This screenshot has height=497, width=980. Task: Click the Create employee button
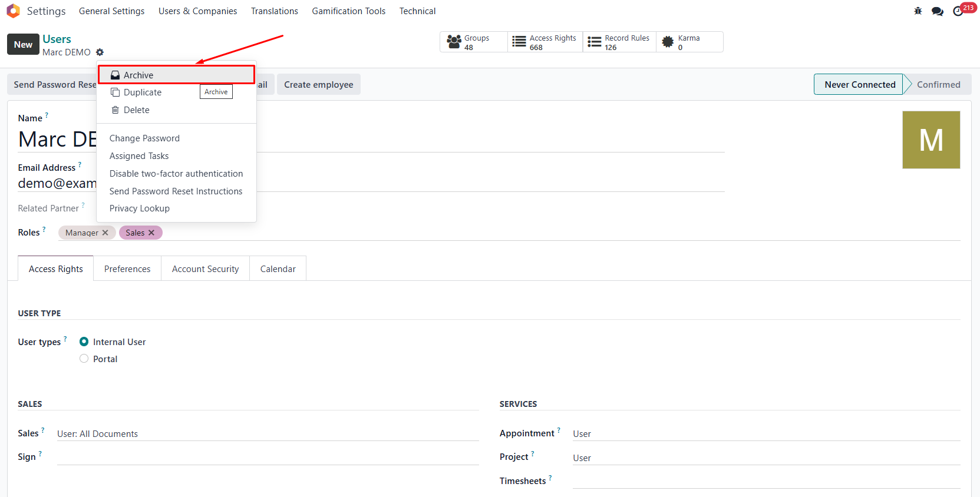(x=318, y=85)
